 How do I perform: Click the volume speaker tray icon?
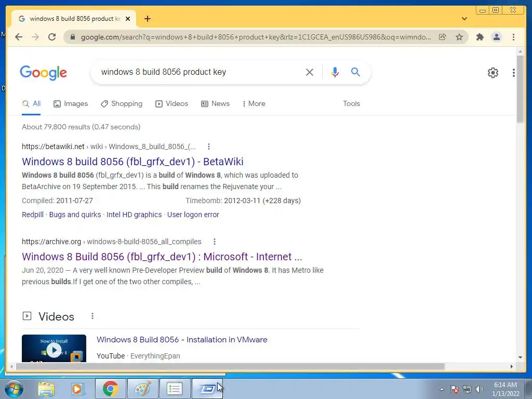[480, 389]
